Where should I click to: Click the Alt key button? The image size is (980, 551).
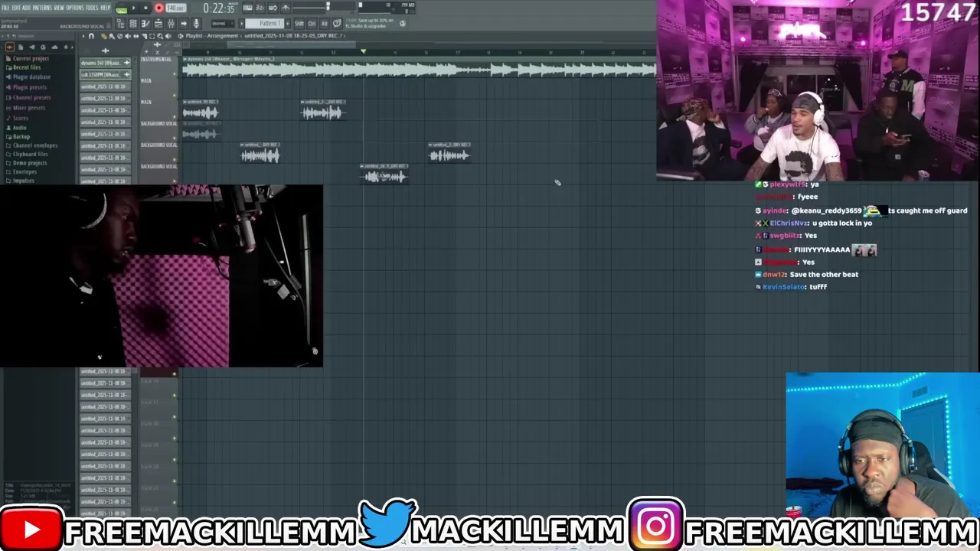pyautogui.click(x=324, y=24)
